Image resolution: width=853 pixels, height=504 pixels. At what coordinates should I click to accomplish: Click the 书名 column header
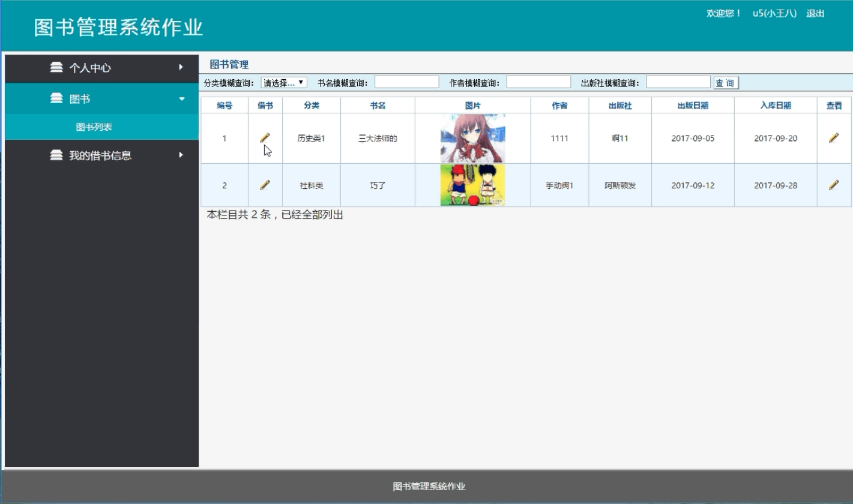[x=378, y=106]
